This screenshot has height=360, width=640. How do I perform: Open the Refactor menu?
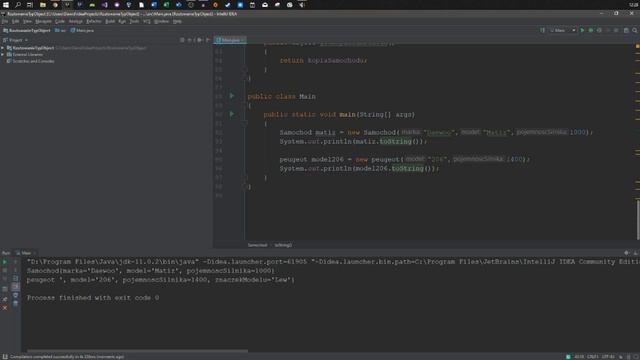(x=93, y=21)
